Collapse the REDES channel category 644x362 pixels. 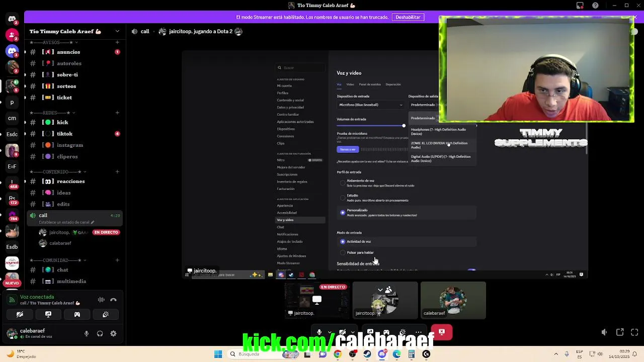click(52, 113)
